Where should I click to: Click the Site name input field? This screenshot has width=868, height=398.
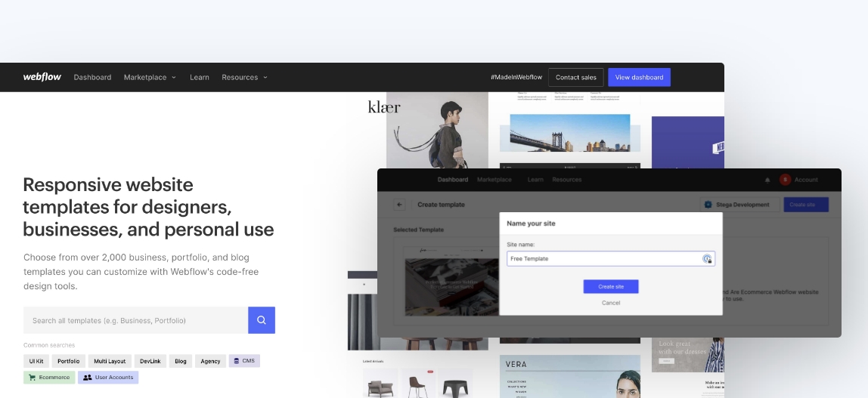pos(611,259)
